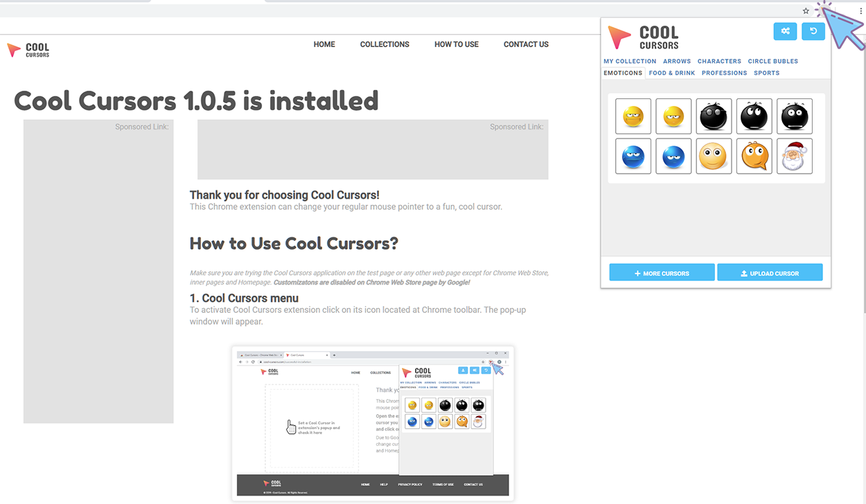The image size is (866, 504).
Task: Click the '1. Cool Cursors menu' heading
Action: pos(244,298)
